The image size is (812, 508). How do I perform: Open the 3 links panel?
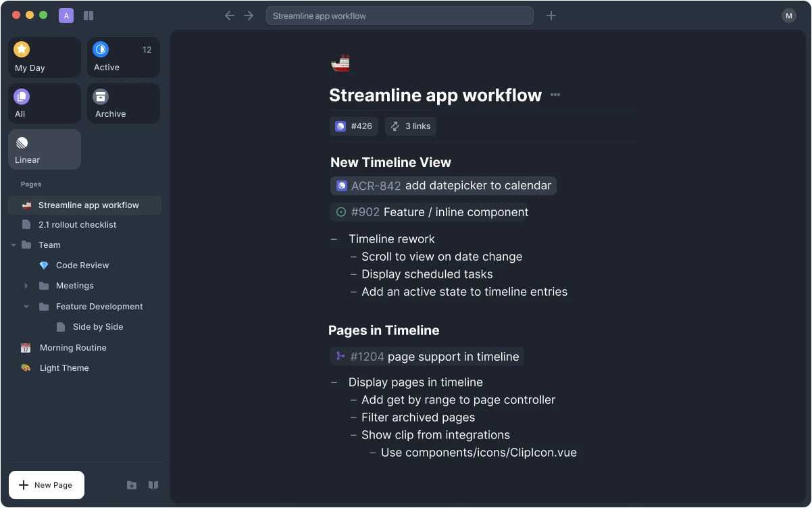(x=410, y=126)
